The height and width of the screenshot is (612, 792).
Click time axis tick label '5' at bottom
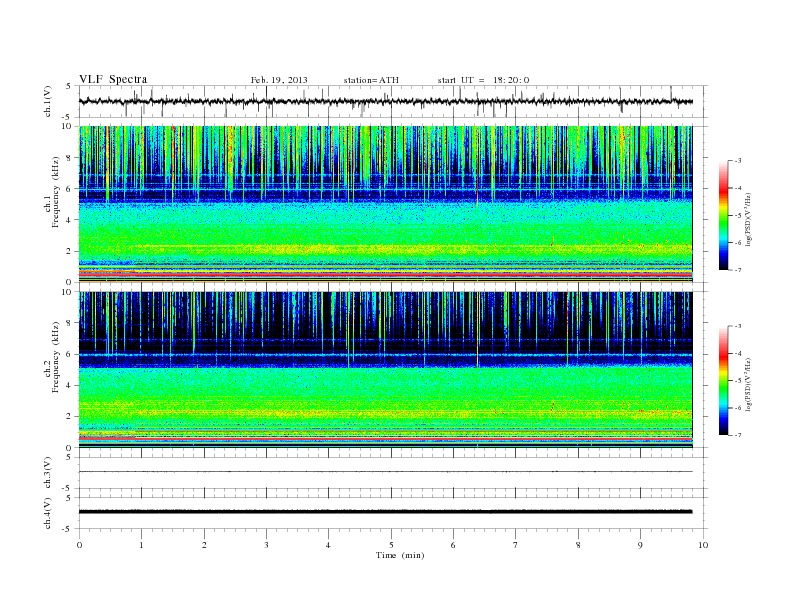point(391,545)
